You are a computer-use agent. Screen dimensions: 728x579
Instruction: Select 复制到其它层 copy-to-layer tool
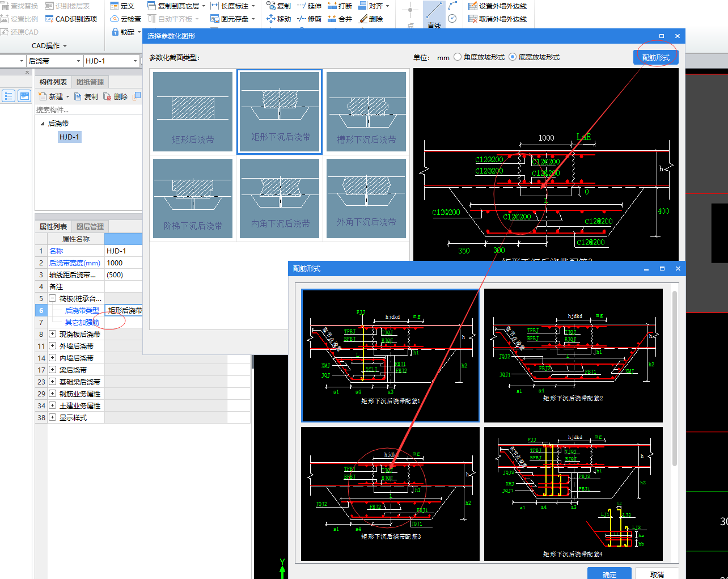[176, 6]
